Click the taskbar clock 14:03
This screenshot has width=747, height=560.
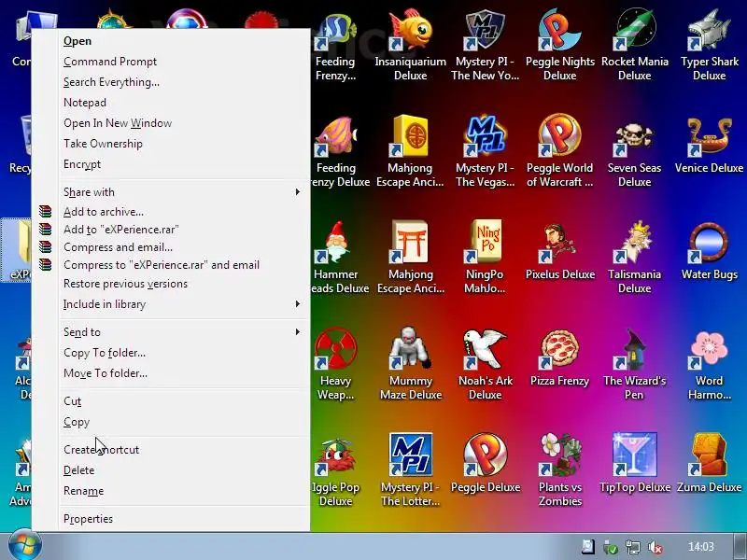[x=701, y=547]
